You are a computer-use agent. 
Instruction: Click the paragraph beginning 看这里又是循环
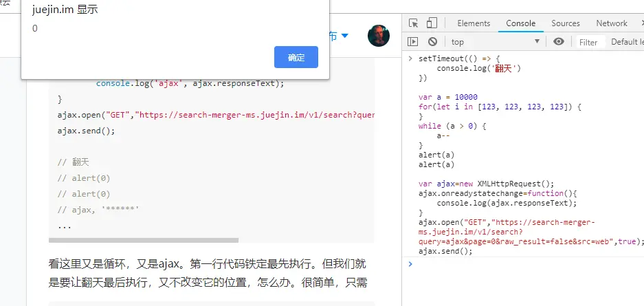pos(208,273)
